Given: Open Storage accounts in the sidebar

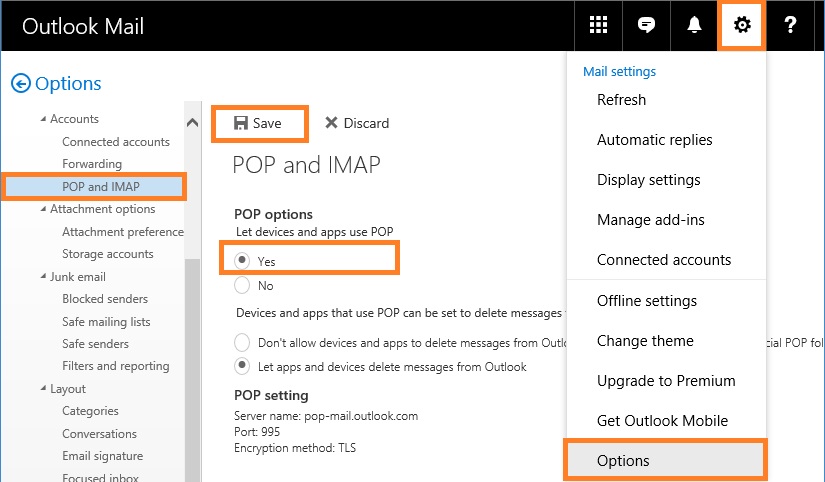Looking at the screenshot, I should [x=108, y=254].
